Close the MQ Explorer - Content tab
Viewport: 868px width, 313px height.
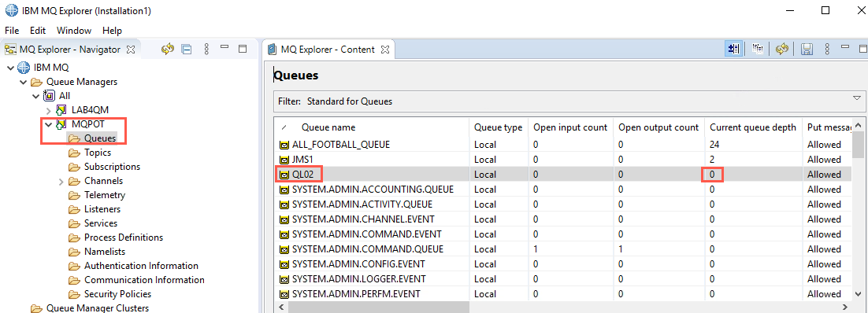385,50
